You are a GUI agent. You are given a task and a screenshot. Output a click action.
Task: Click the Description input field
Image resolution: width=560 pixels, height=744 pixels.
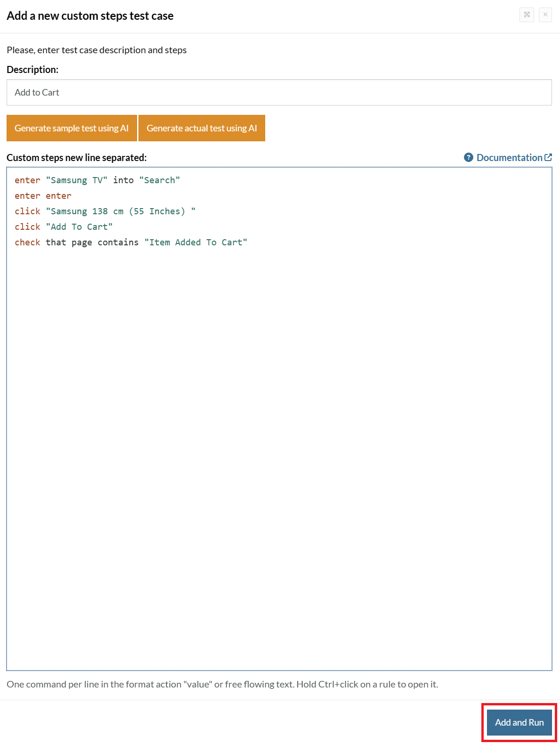(279, 92)
